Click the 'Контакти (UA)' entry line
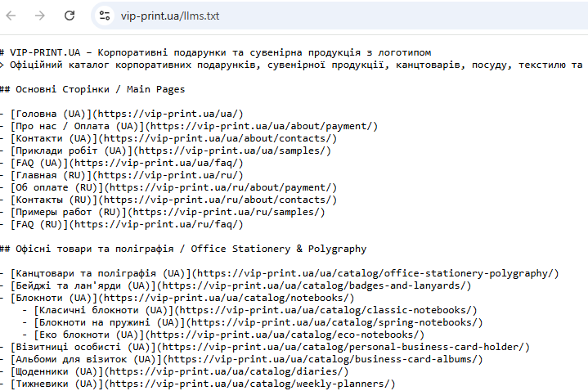The height and width of the screenshot is (391, 588). tap(168, 138)
